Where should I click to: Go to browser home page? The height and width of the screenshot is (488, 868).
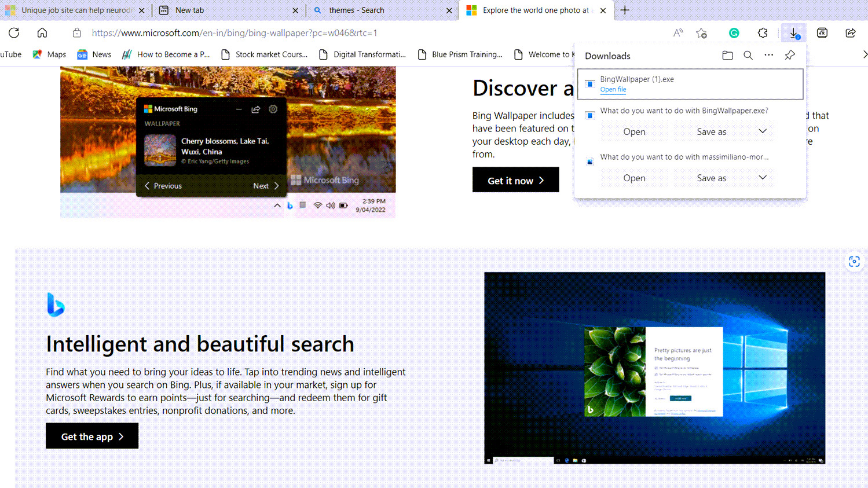coord(42,33)
